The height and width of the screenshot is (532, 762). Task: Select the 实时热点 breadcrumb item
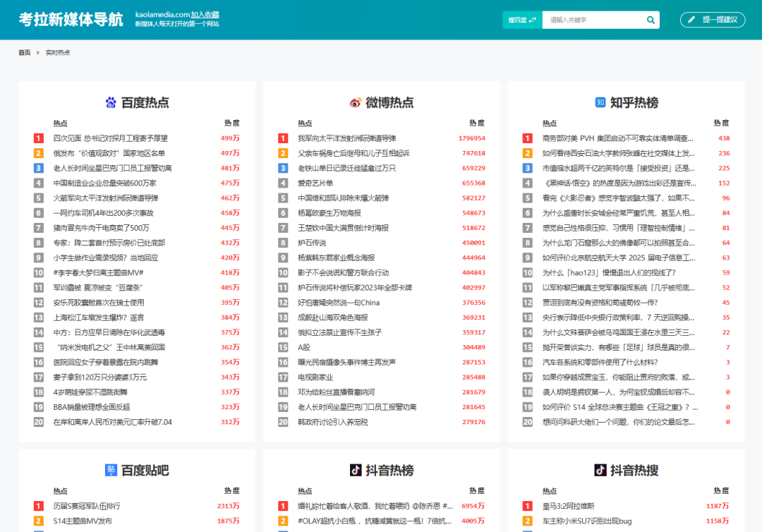click(x=59, y=52)
